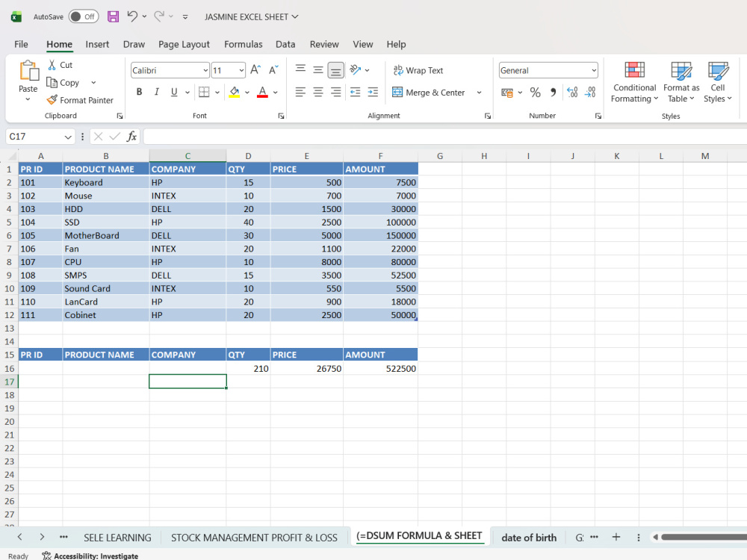Open the font name Calibri dropdown
Screen dimensions: 747x560
click(205, 70)
